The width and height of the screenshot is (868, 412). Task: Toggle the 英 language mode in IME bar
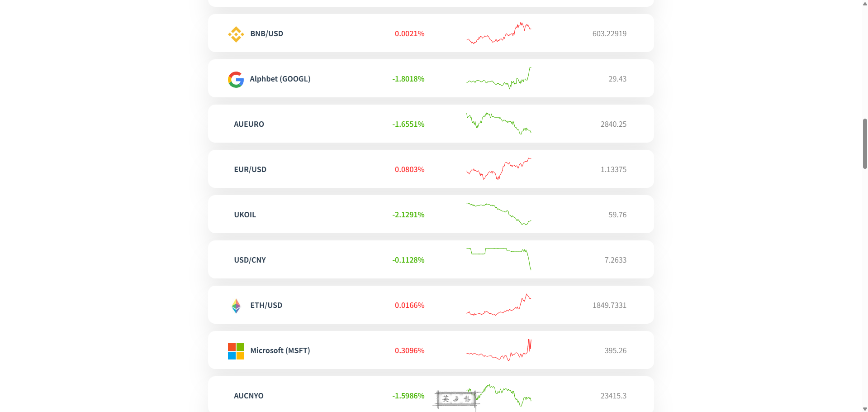pyautogui.click(x=446, y=399)
